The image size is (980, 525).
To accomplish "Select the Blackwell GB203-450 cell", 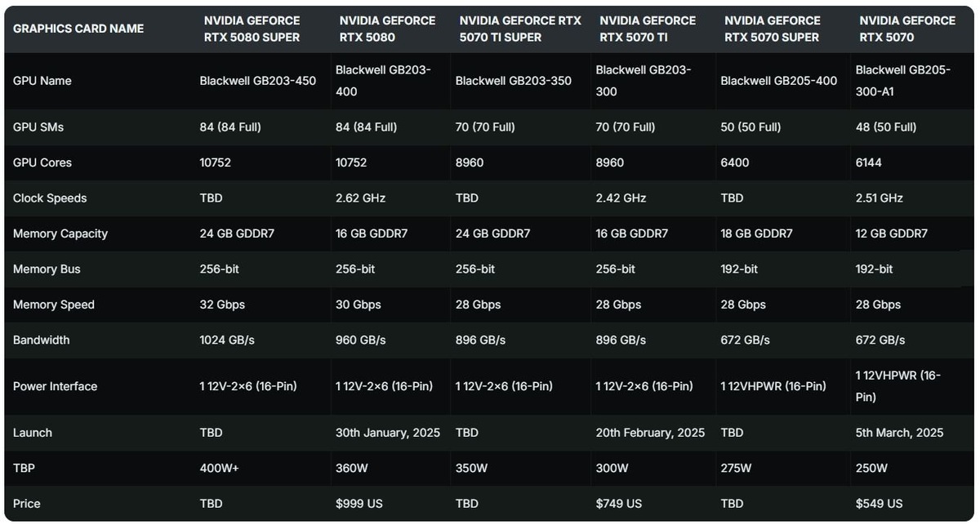I will coord(258,81).
